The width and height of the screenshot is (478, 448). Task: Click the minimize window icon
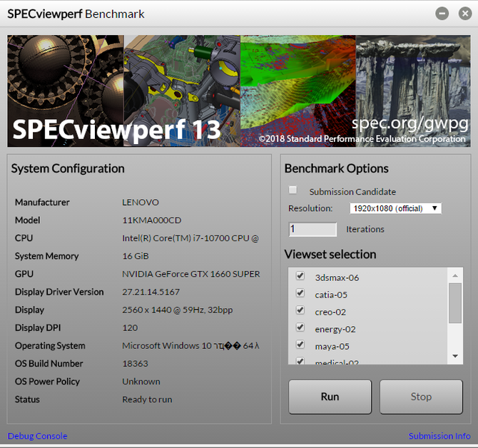pyautogui.click(x=442, y=14)
